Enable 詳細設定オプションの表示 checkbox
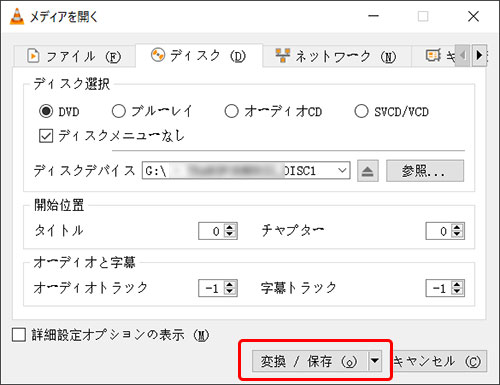Viewport: 500px width, 385px height. click(19, 335)
